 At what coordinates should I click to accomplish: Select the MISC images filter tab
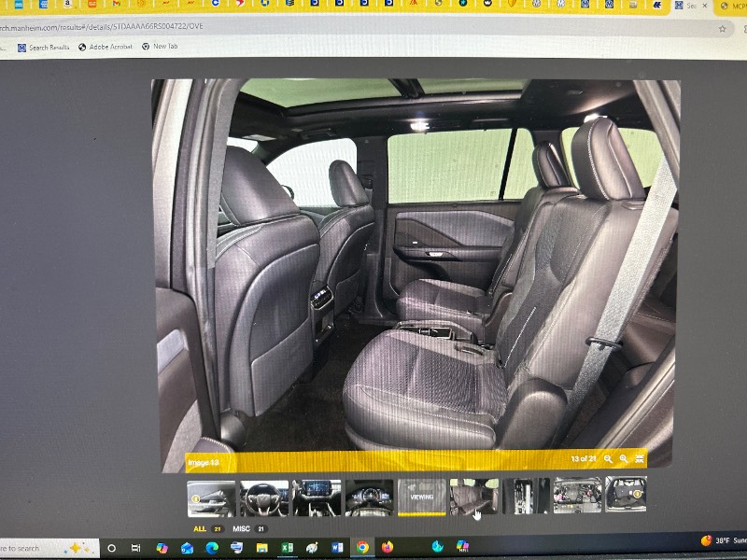click(241, 528)
